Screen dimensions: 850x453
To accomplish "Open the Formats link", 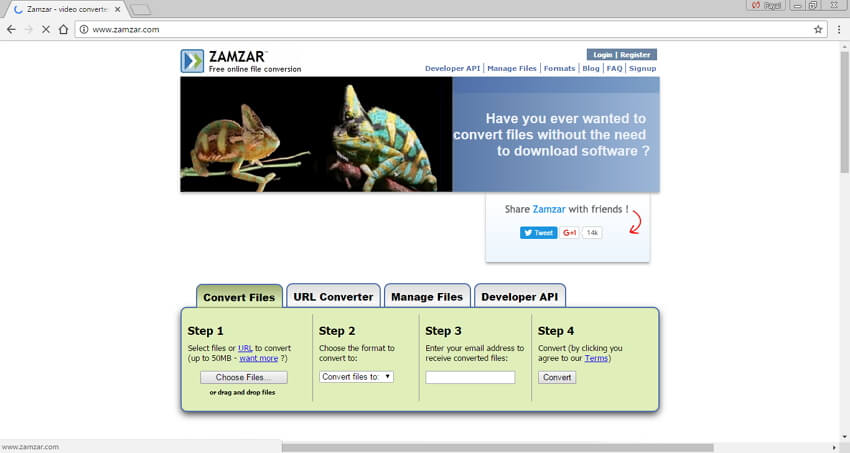I will click(559, 68).
